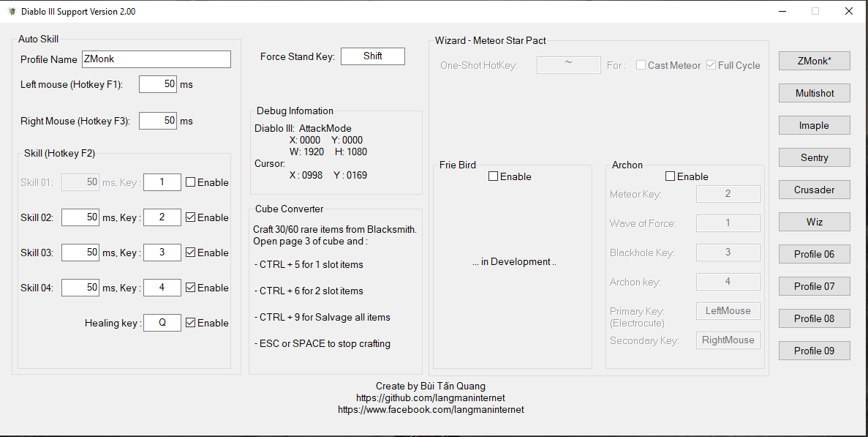Click the Diablo III Support title bar icon
The height and width of the screenshot is (437, 868).
(x=12, y=11)
